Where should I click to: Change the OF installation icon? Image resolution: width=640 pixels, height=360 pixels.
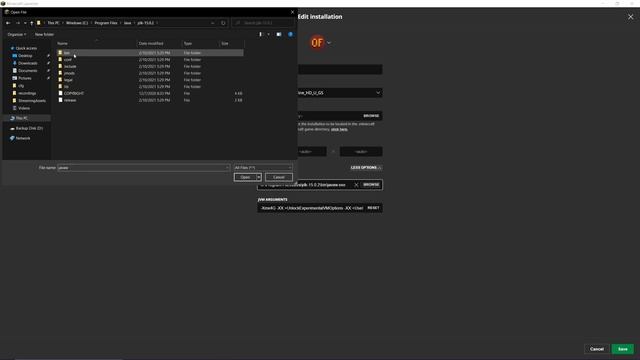tap(317, 42)
